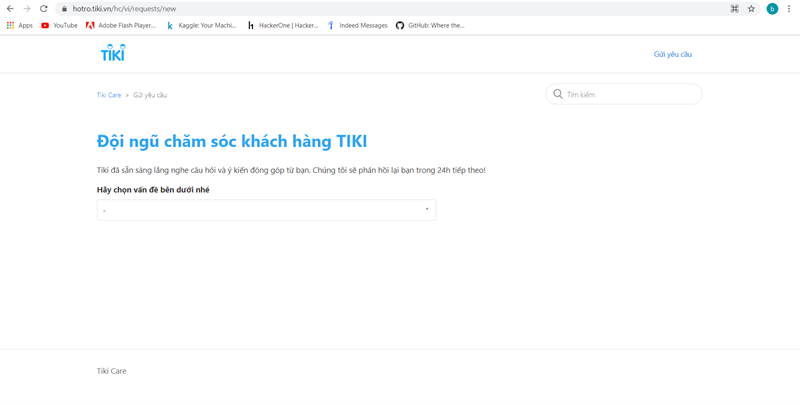Click the heading 'Đội ngũ chăm sóc khách hàng TIKI'

(232, 141)
